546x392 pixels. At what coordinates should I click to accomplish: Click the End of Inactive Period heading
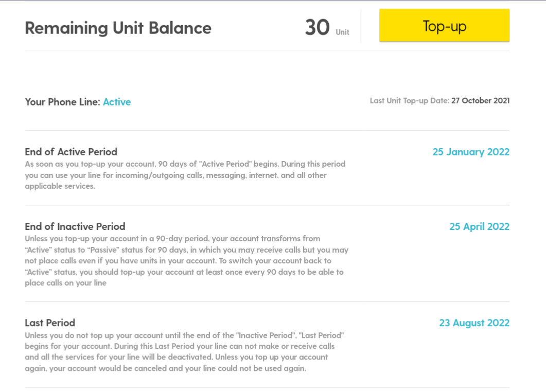click(75, 226)
